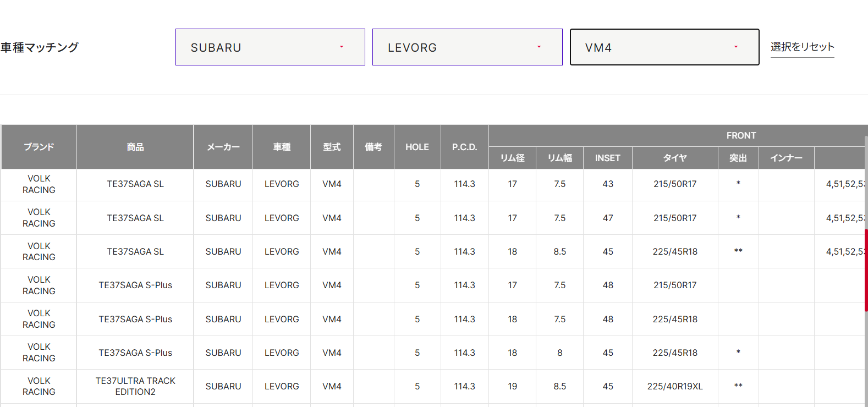This screenshot has width=868, height=407.
Task: Click first TE37SAGA SL product row
Action: pos(135,184)
